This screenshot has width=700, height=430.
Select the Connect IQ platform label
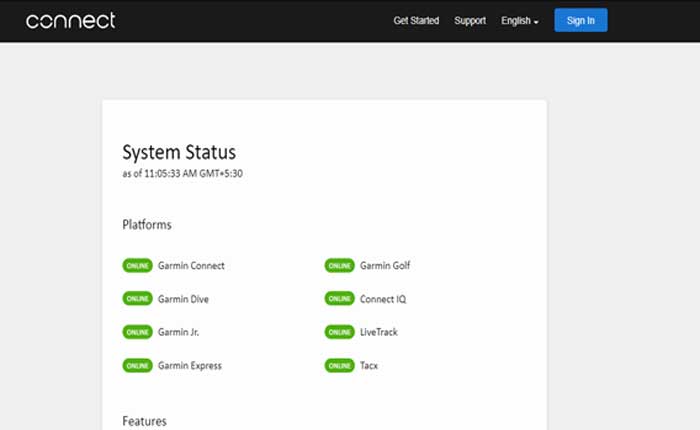click(x=383, y=299)
